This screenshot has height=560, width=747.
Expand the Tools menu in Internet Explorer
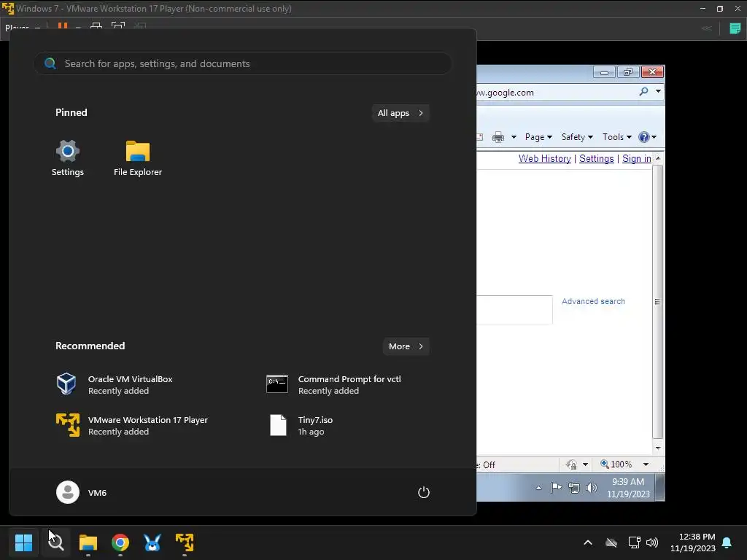point(617,137)
